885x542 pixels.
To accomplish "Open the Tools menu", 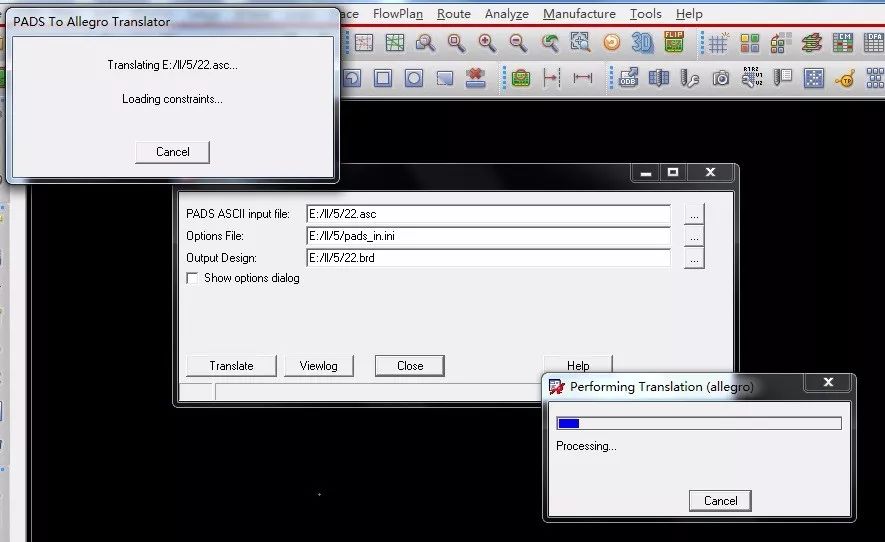I will [x=645, y=14].
